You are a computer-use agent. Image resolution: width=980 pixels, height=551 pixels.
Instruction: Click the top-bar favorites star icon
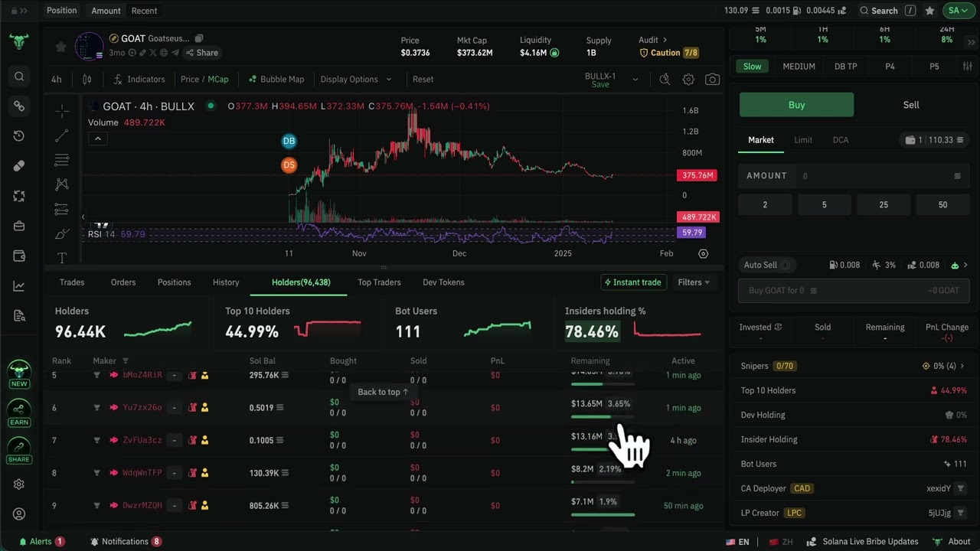pyautogui.click(x=929, y=11)
